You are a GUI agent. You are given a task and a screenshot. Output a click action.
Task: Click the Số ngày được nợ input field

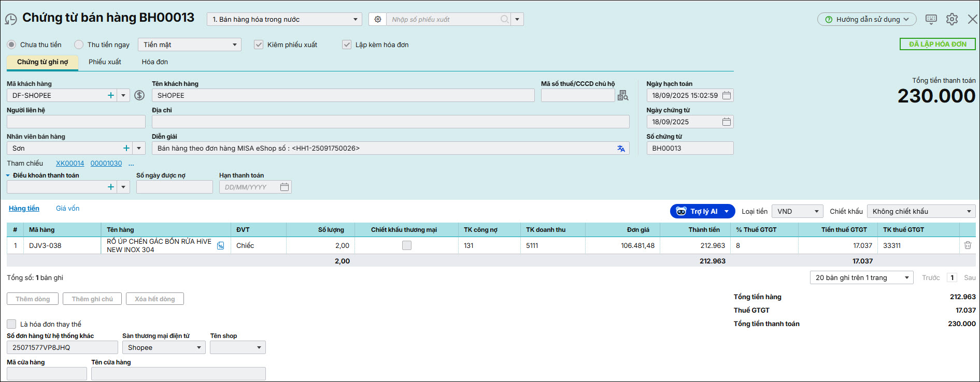click(174, 187)
